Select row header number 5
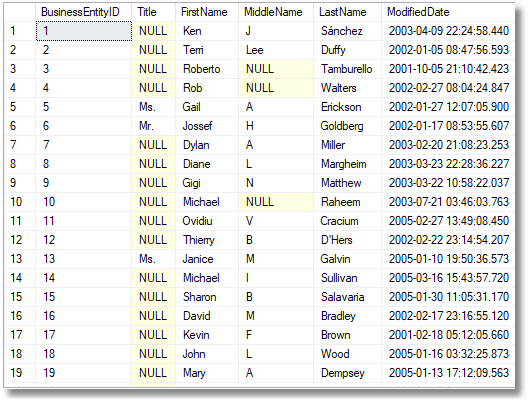529x403 pixels. (20, 107)
